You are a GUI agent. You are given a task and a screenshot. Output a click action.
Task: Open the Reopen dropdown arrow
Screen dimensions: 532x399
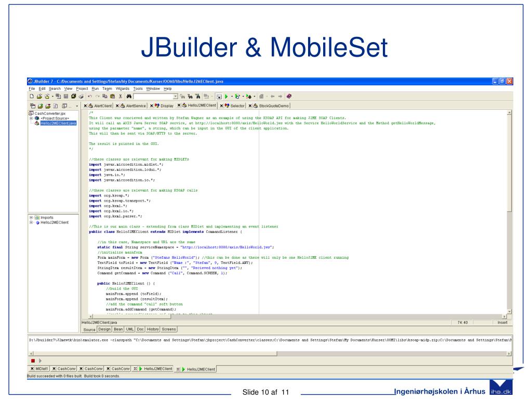coord(52,97)
